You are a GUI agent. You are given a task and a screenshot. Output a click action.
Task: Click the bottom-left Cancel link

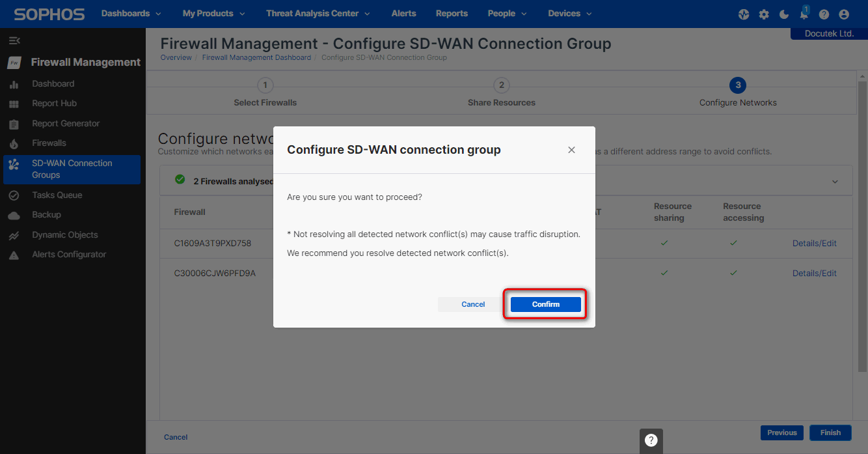point(176,437)
